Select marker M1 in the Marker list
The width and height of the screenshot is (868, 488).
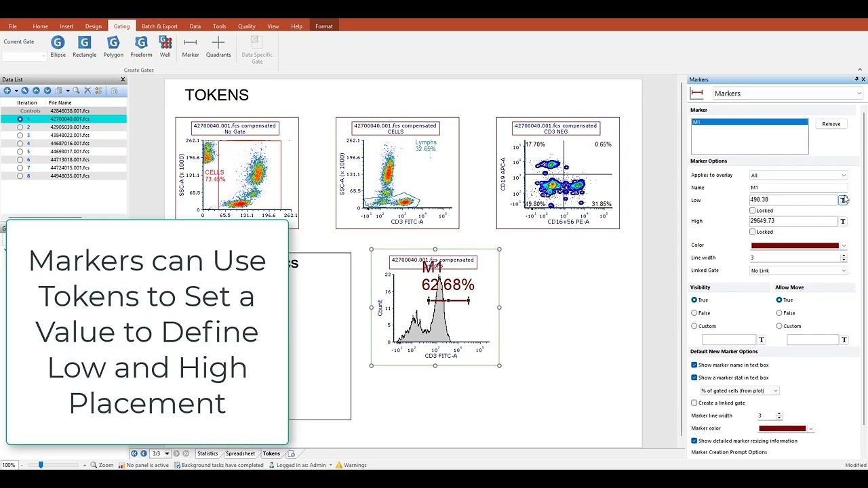[749, 123]
